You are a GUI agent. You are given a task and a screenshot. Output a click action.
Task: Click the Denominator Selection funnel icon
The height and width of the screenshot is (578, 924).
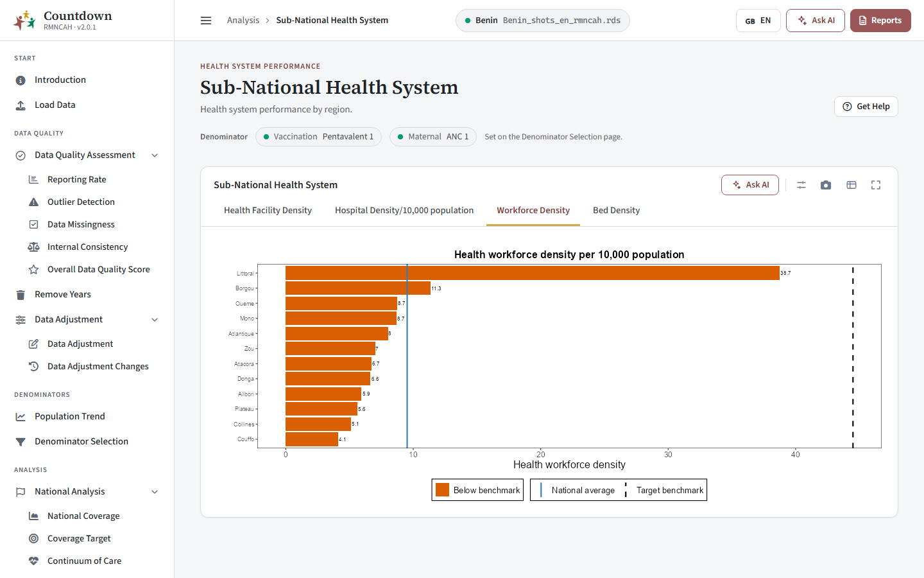tap(21, 442)
